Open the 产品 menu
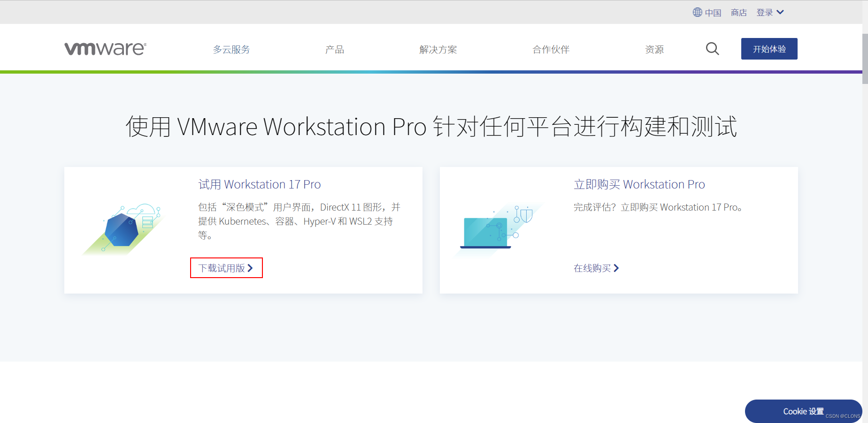 coord(335,49)
